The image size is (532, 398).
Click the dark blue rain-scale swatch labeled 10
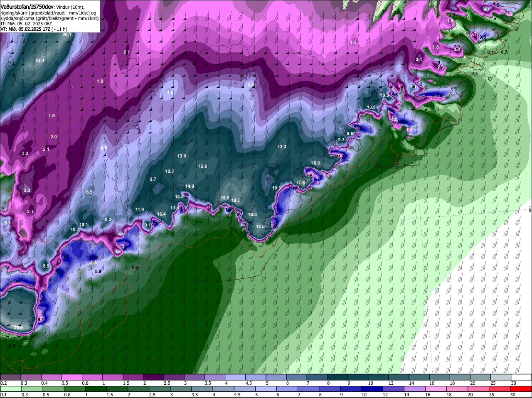click(x=372, y=389)
